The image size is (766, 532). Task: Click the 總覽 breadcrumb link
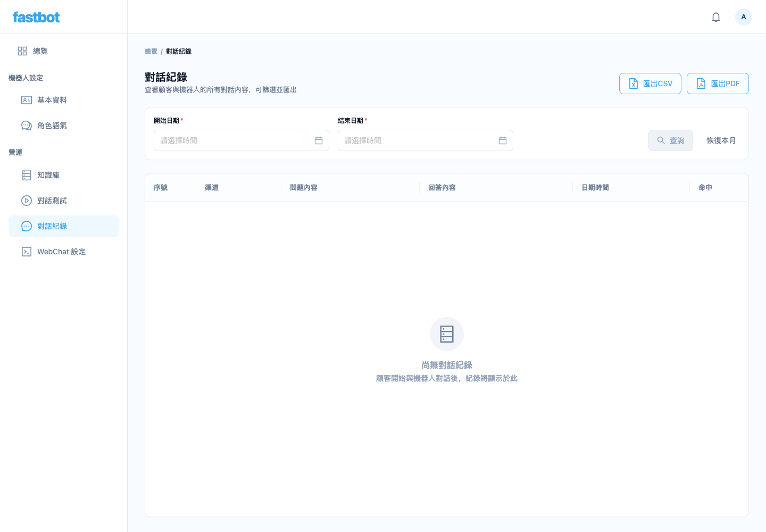pos(151,52)
